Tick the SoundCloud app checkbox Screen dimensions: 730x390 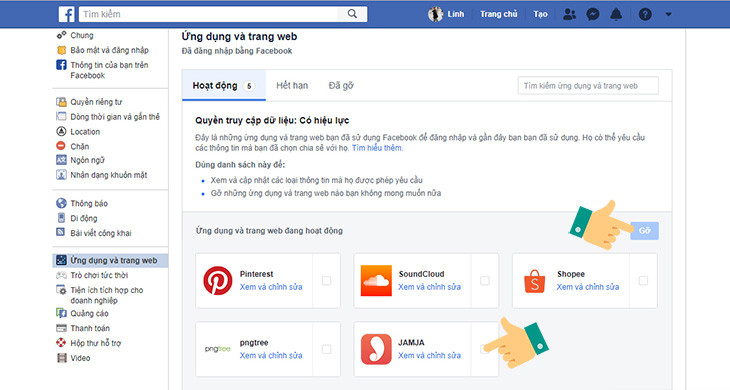pos(485,281)
